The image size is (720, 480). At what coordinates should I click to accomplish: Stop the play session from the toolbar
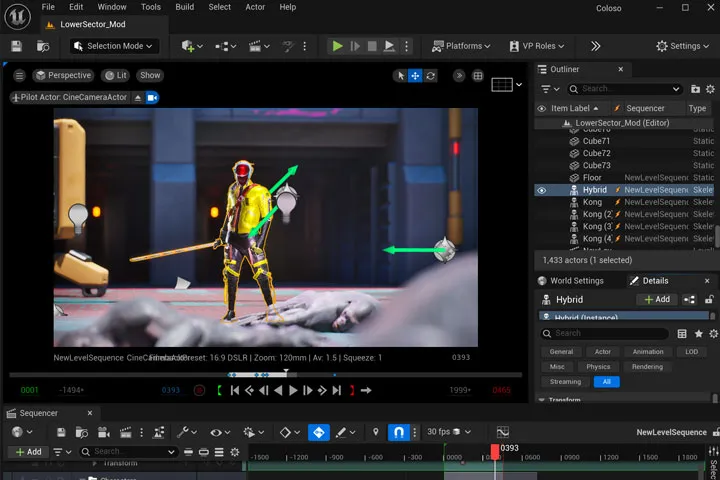(x=372, y=46)
